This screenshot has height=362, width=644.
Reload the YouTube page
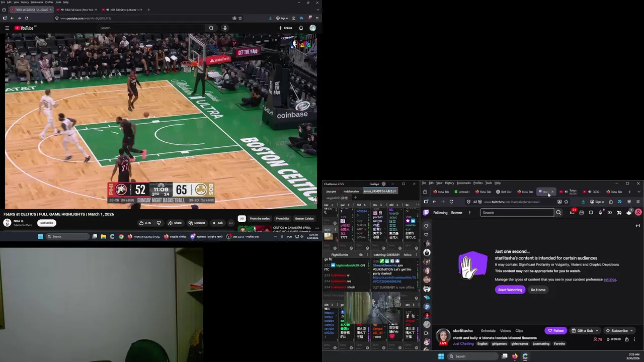point(27,18)
